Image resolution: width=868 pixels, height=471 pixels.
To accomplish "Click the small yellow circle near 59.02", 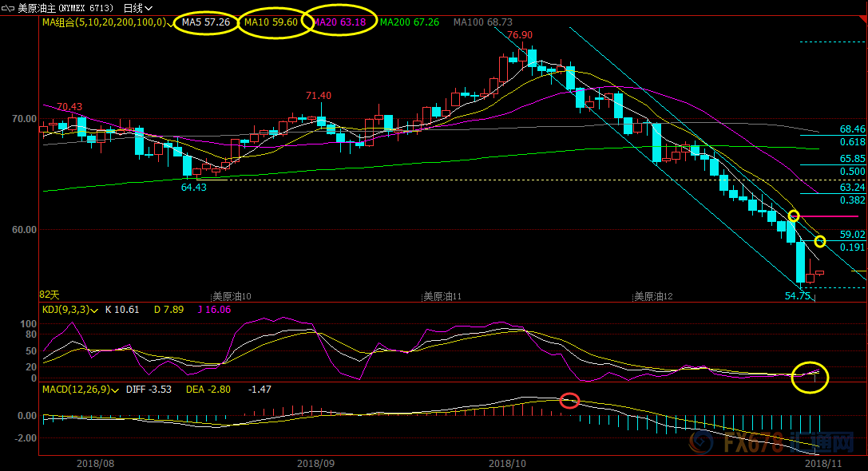I will tap(819, 241).
